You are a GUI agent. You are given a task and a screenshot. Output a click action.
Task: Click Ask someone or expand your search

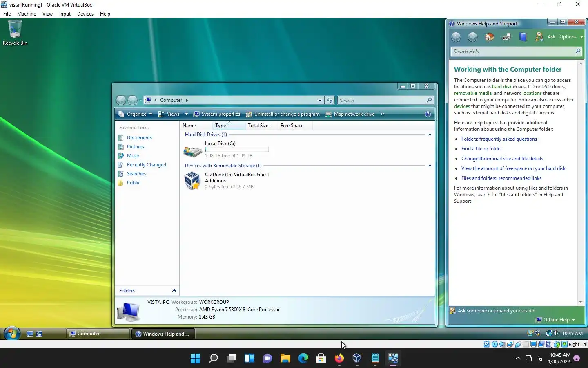(x=496, y=311)
